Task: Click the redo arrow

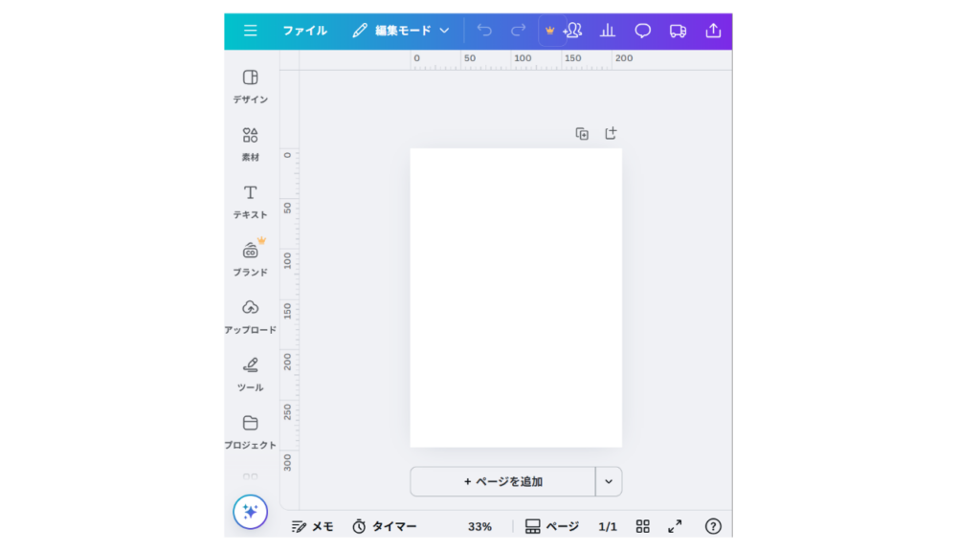Action: pos(519,31)
